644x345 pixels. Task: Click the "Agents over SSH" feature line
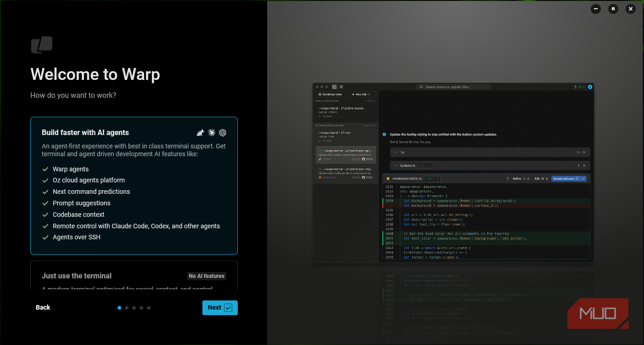pyautogui.click(x=77, y=237)
